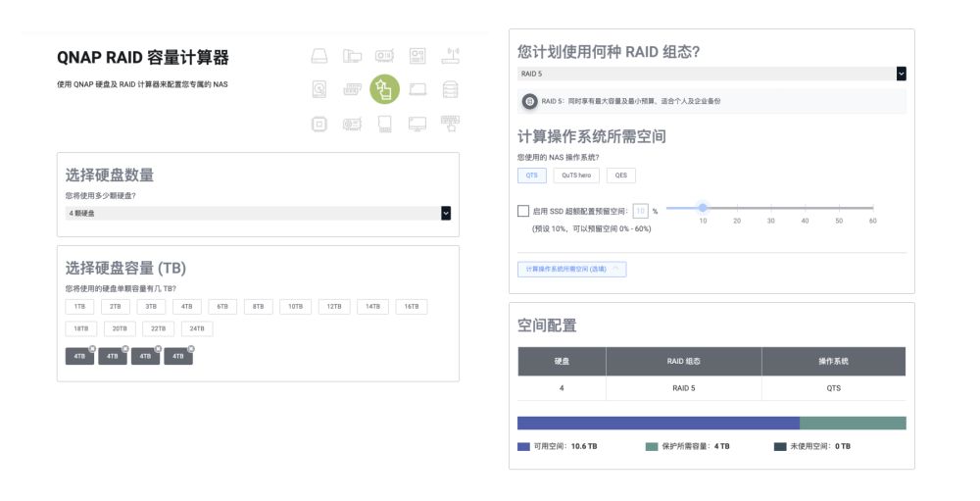
Task: Click the wireless router icon
Action: pyautogui.click(x=450, y=55)
